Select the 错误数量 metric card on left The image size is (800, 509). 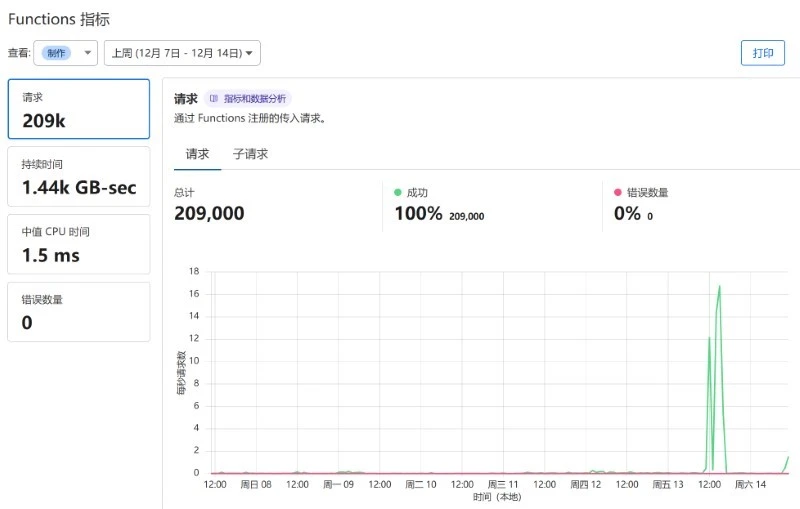pyautogui.click(x=79, y=311)
